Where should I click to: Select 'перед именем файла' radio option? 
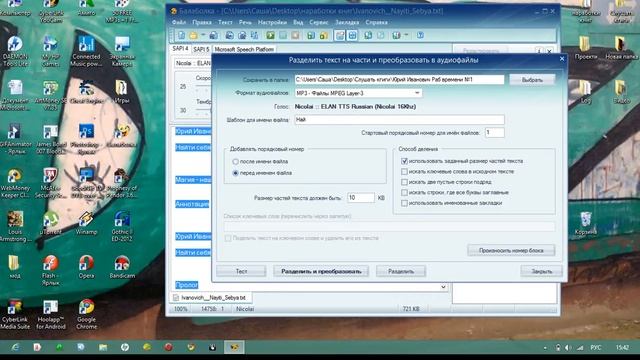tap(236, 173)
